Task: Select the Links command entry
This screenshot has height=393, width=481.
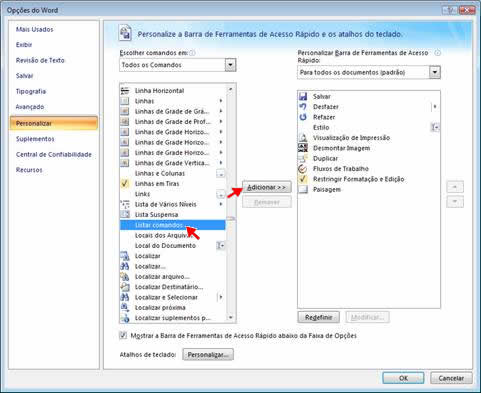Action: (x=173, y=194)
